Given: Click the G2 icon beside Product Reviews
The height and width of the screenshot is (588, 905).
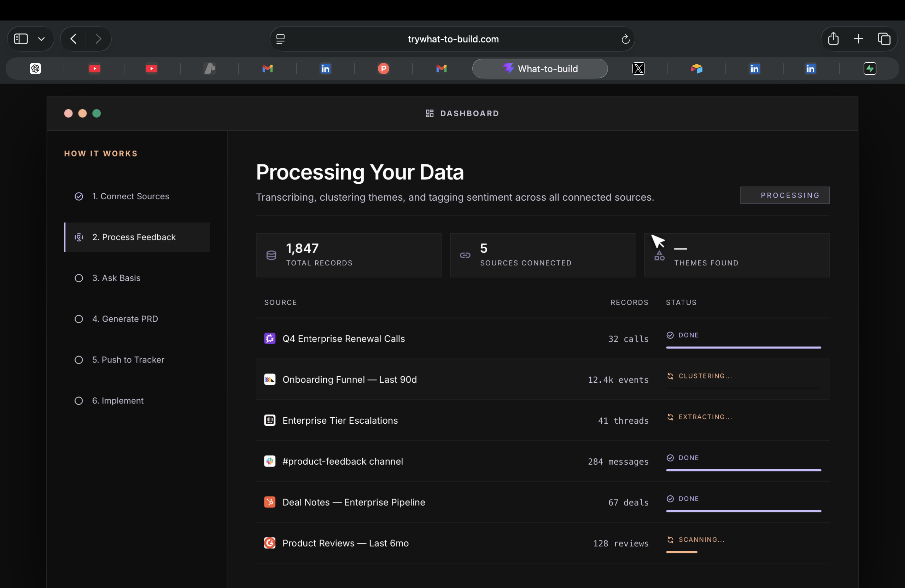Looking at the screenshot, I should point(270,543).
